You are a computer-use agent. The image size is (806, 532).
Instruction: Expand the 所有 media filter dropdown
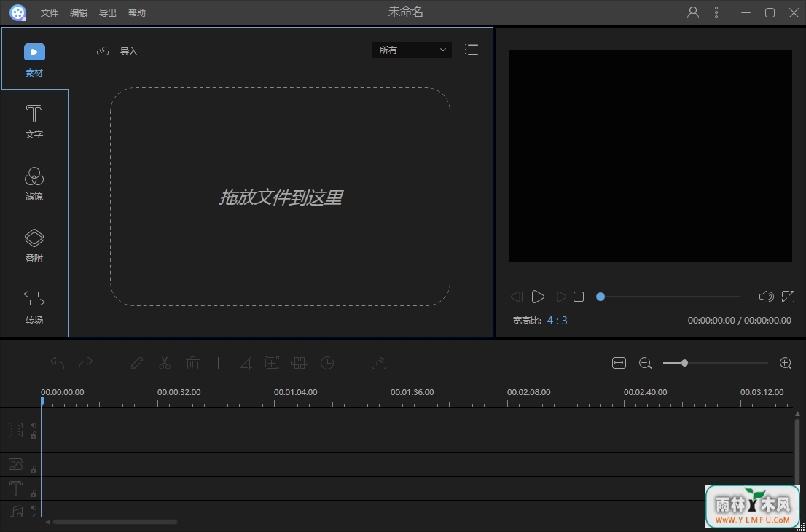click(412, 50)
